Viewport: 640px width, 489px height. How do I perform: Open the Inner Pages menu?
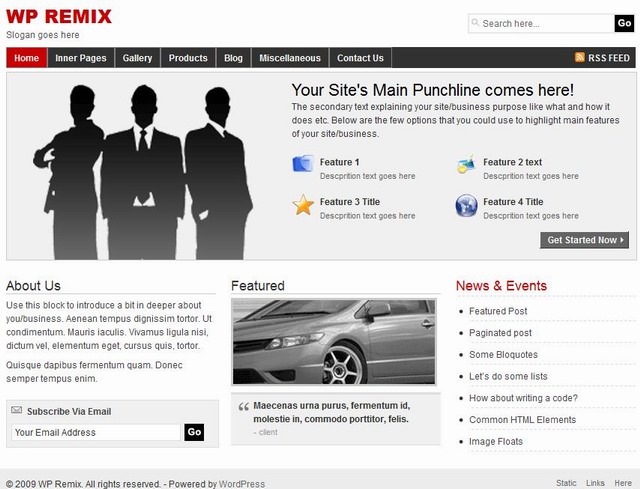pos(81,58)
